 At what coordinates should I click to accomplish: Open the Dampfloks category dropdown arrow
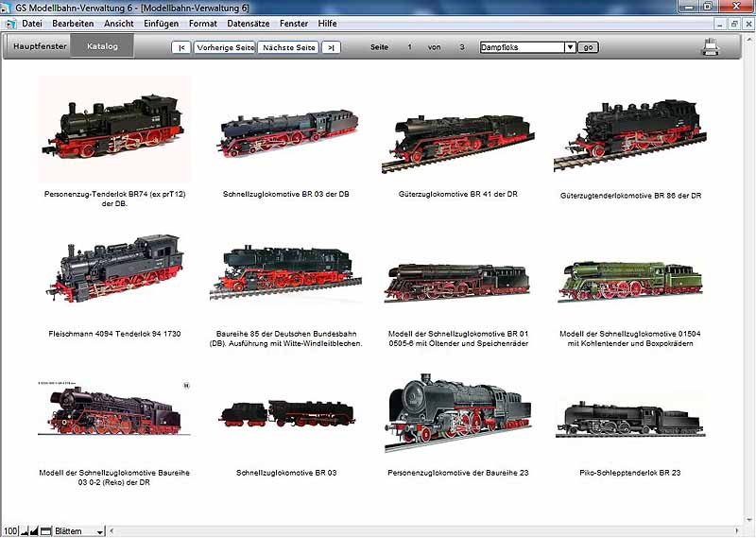click(570, 47)
